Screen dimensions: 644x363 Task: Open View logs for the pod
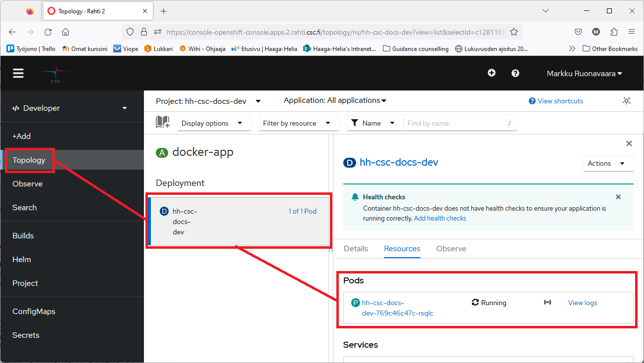pyautogui.click(x=583, y=303)
